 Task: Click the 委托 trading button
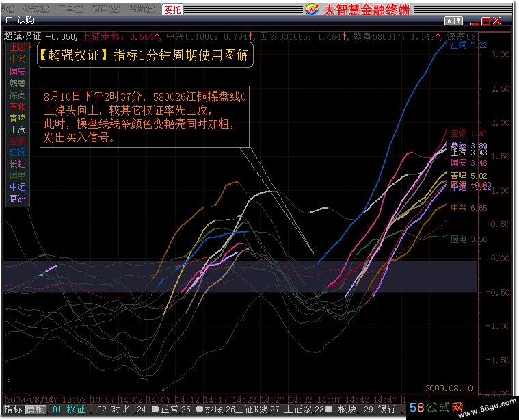(x=172, y=10)
